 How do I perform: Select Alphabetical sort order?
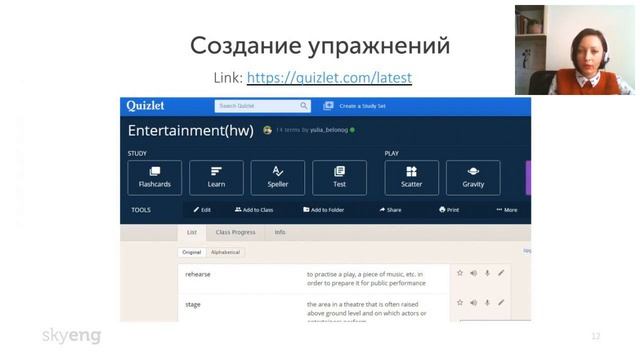tap(225, 252)
